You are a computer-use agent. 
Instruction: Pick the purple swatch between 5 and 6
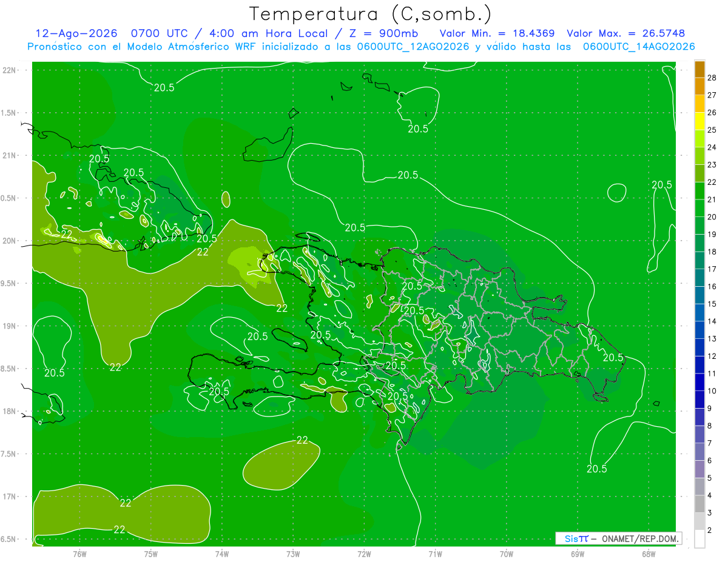pos(699,469)
